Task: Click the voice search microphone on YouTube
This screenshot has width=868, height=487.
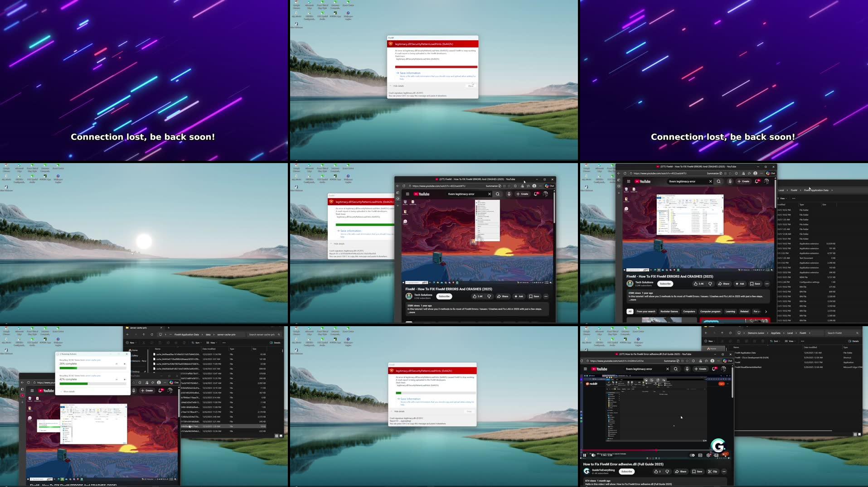Action: tap(509, 194)
